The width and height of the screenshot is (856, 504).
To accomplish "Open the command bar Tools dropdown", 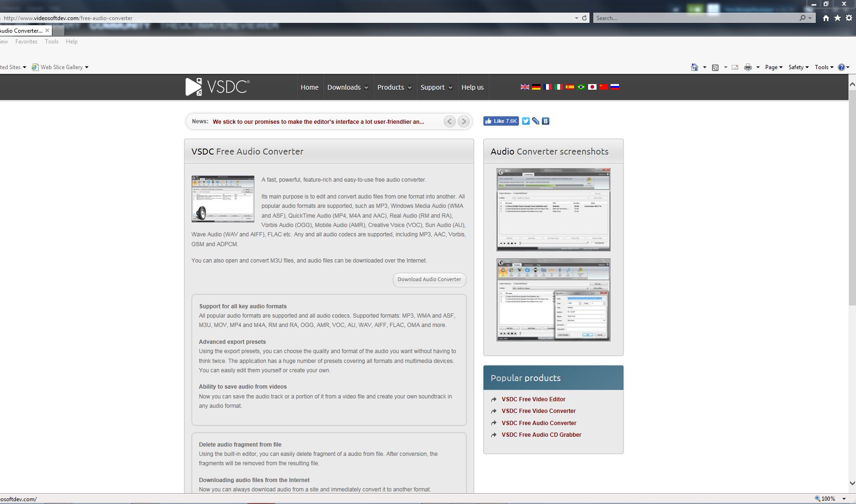I will click(824, 67).
